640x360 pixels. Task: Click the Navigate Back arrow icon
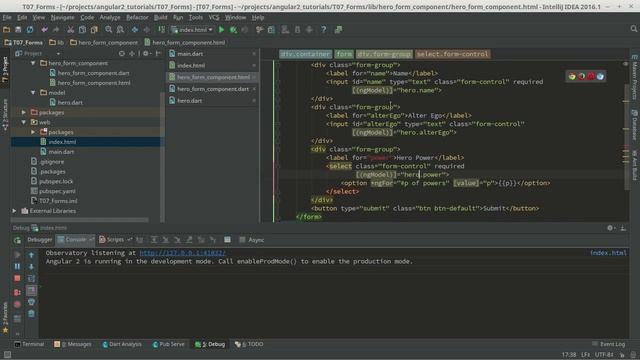pyautogui.click(x=135, y=30)
